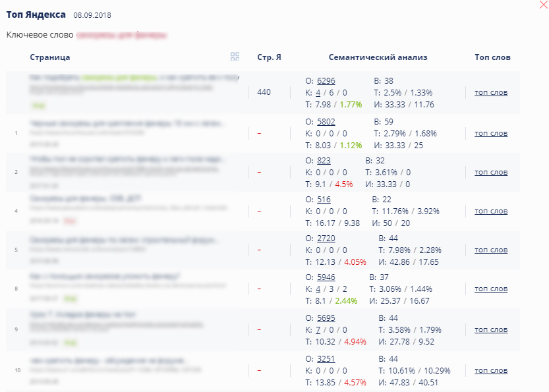Click the grid view icon beside Страница header

235,57
